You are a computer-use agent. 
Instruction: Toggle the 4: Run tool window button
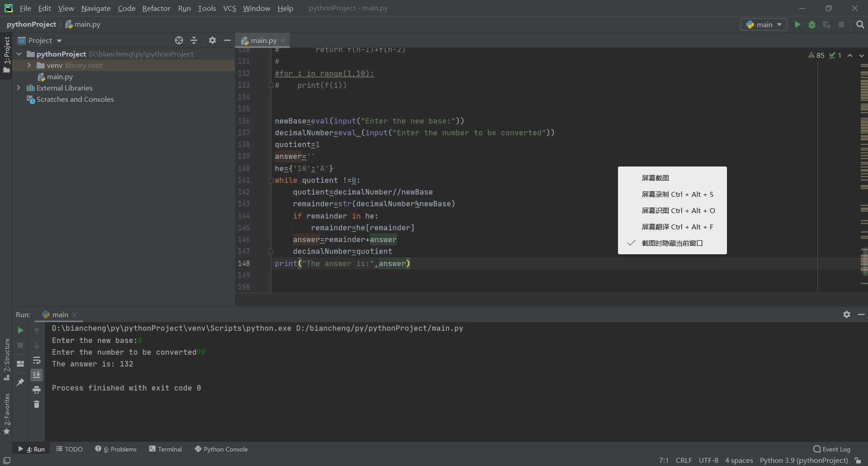click(31, 449)
